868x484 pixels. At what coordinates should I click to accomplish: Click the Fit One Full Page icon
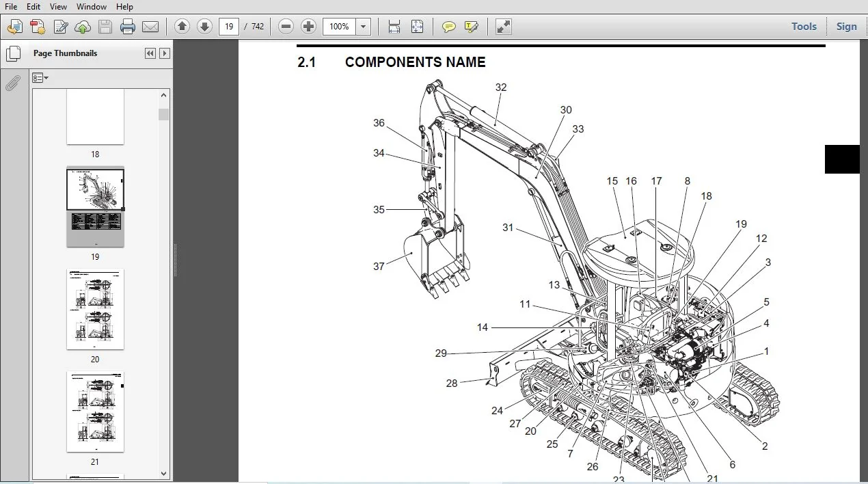click(x=417, y=27)
